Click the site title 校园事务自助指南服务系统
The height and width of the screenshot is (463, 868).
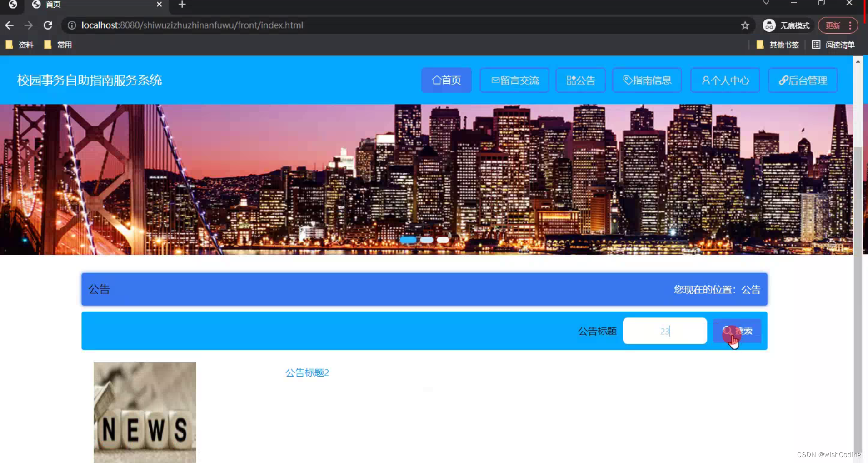[x=90, y=80]
